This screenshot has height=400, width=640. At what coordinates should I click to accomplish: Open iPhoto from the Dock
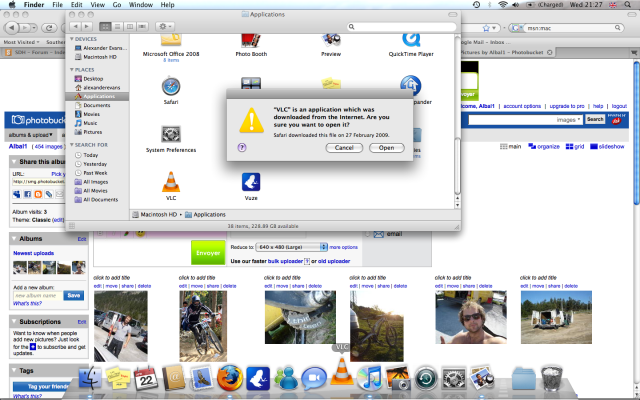(x=398, y=378)
